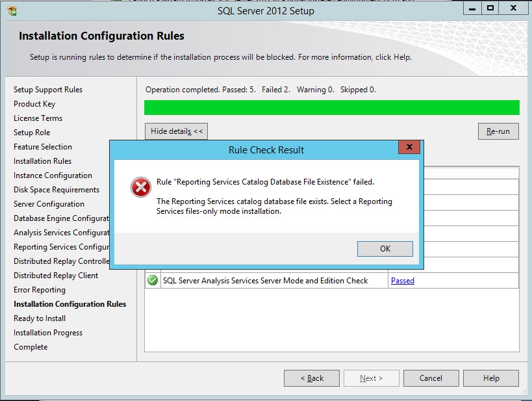This screenshot has height=401, width=532.
Task: Select Error Reporting step
Action: pyautogui.click(x=40, y=290)
